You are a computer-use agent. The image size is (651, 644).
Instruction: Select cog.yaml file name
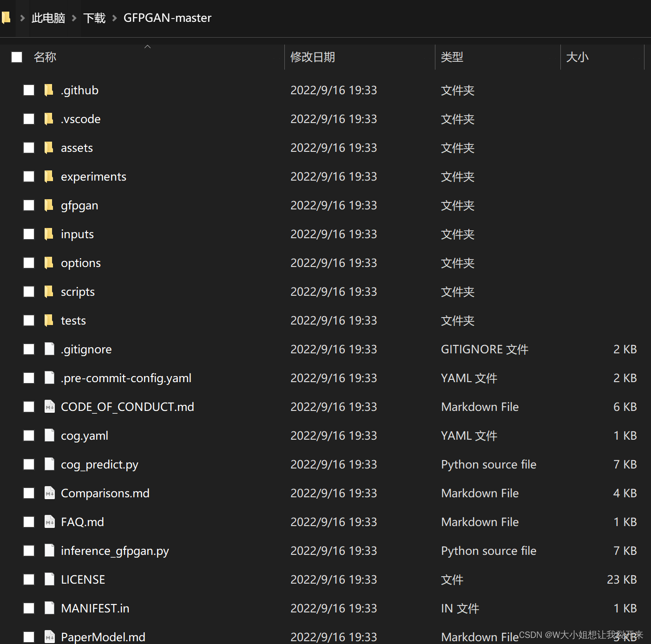coord(85,436)
